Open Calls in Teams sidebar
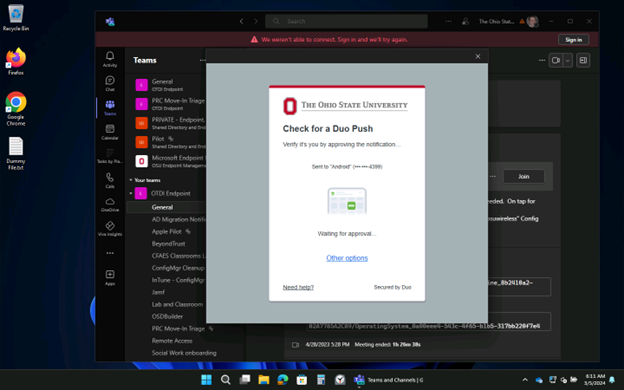Viewport: 624px width, 390px height. (x=110, y=180)
